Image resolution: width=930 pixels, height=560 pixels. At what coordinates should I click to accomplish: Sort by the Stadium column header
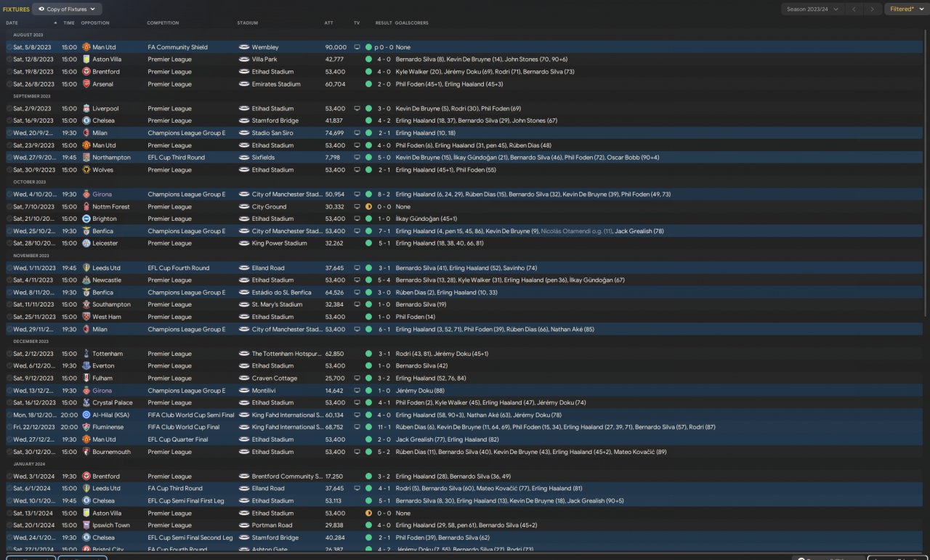tap(248, 23)
